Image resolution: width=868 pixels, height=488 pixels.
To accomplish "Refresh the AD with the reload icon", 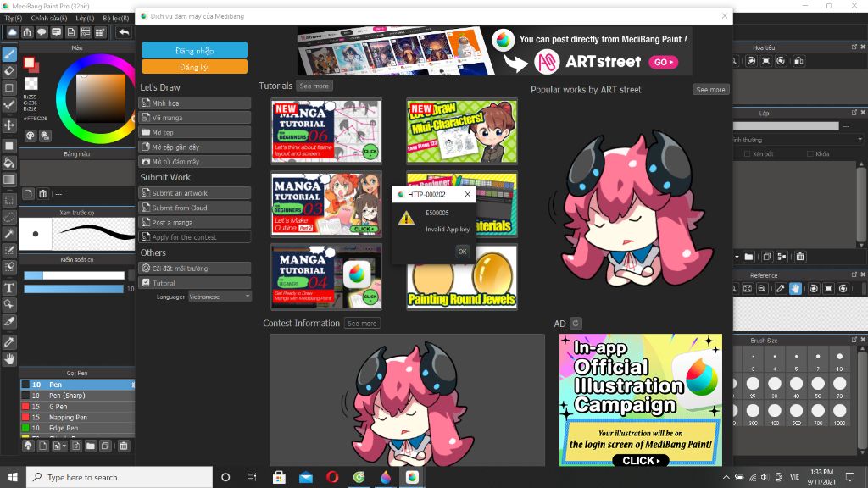I will pyautogui.click(x=576, y=323).
